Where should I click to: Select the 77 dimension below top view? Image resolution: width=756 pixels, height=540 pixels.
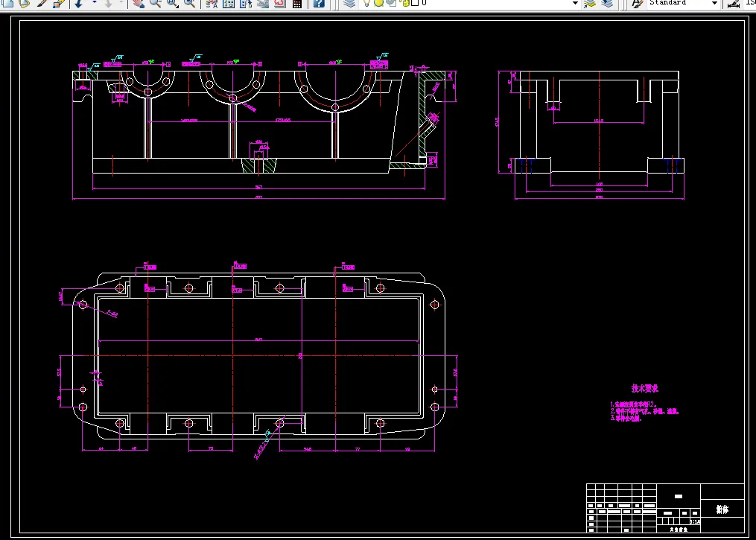point(358,449)
